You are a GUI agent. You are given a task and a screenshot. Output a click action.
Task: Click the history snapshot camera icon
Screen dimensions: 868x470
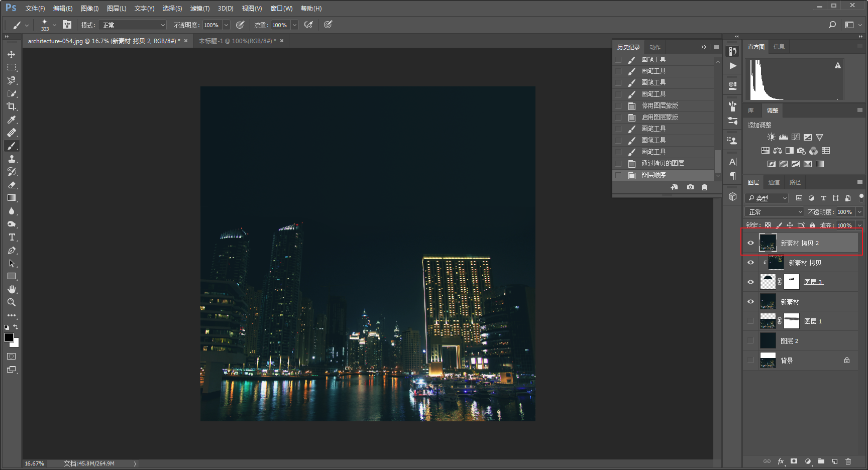(691, 187)
